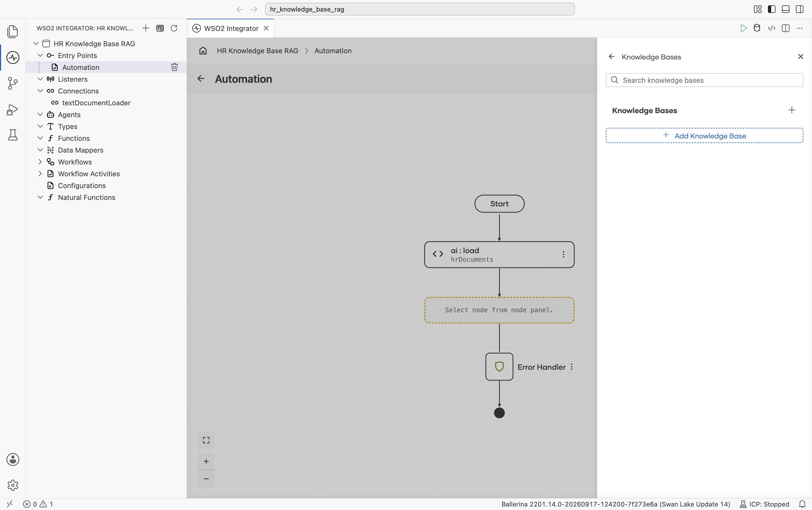Image resolution: width=812 pixels, height=510 pixels.
Task: Open Source Control view
Action: 12,83
